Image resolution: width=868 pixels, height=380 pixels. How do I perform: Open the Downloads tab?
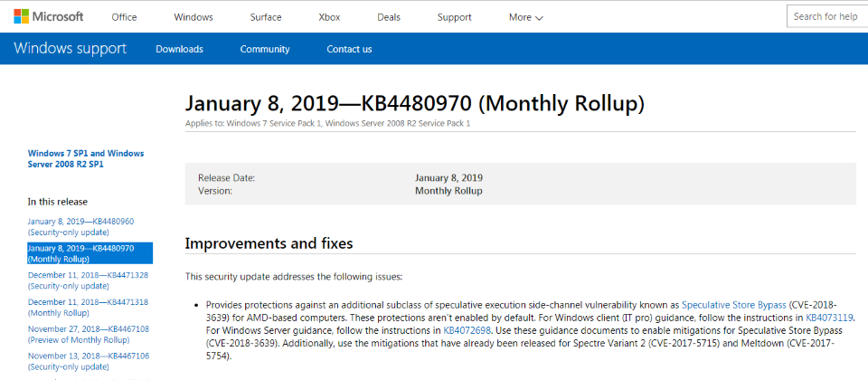pos(179,49)
